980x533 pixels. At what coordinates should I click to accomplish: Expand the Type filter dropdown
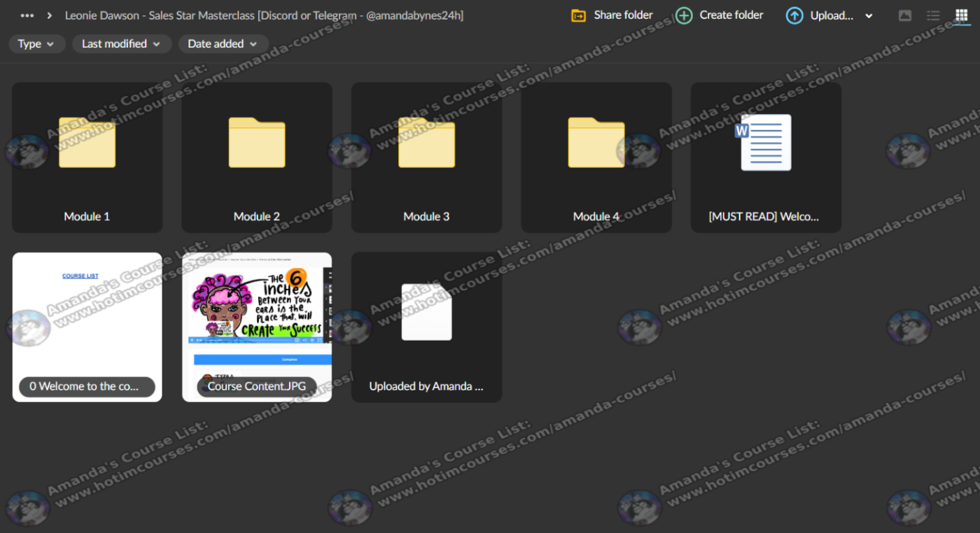point(36,43)
